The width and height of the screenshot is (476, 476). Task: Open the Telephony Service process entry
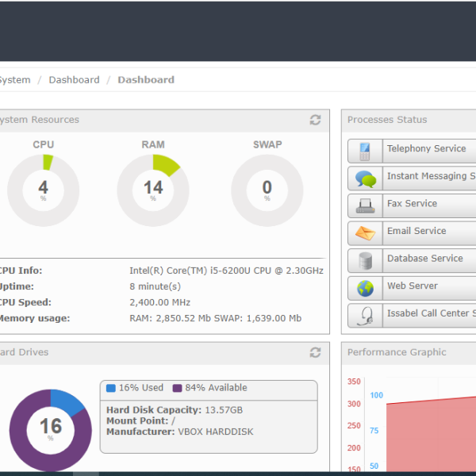[426, 149]
